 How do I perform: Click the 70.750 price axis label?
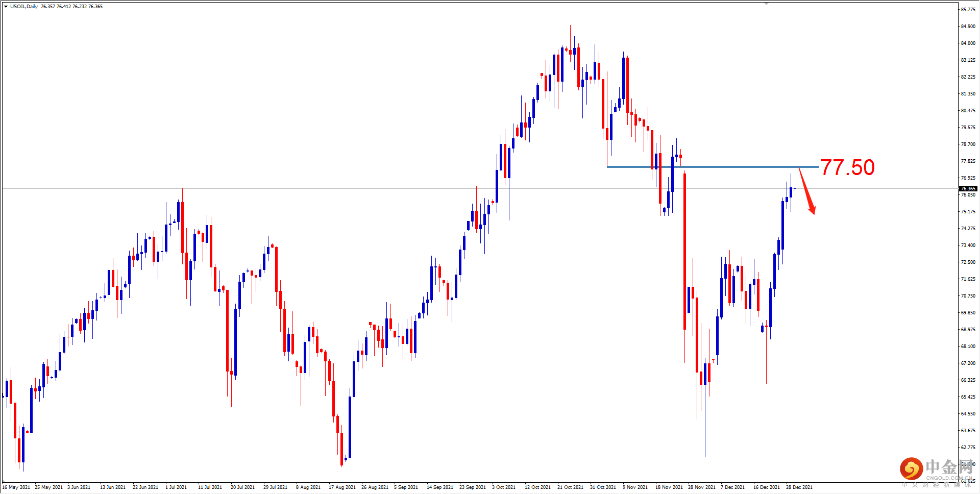[968, 296]
